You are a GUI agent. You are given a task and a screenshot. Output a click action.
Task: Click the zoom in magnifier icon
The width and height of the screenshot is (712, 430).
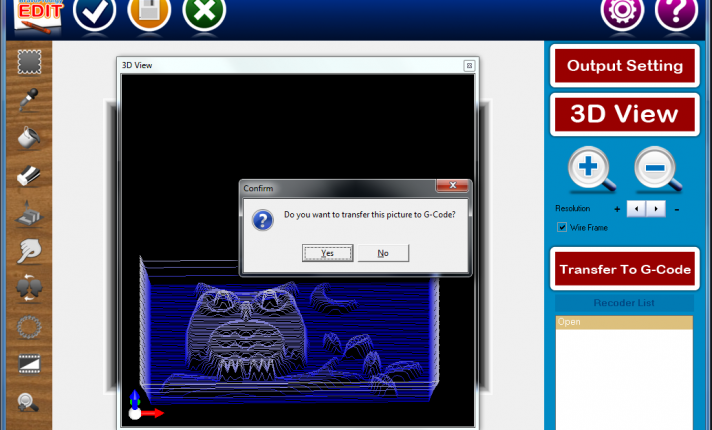click(x=591, y=170)
